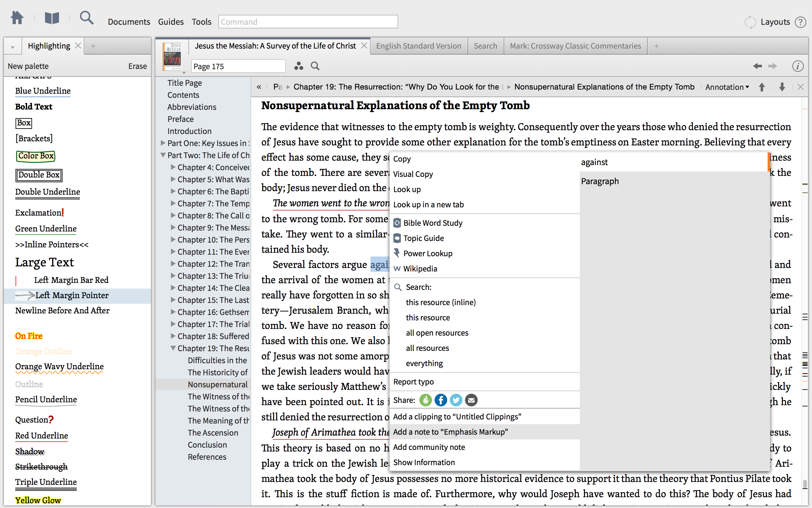Expand Part One: Key Issues

(x=163, y=143)
